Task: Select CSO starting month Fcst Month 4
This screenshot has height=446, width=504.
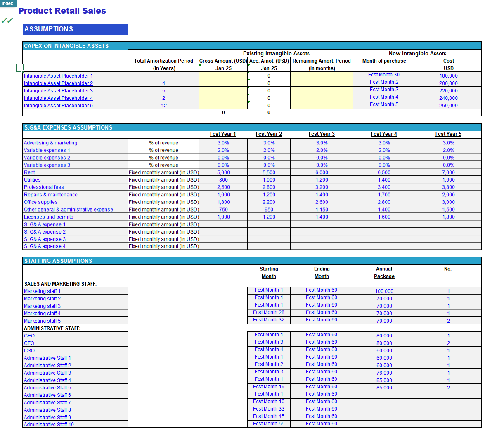Action: tap(269, 349)
